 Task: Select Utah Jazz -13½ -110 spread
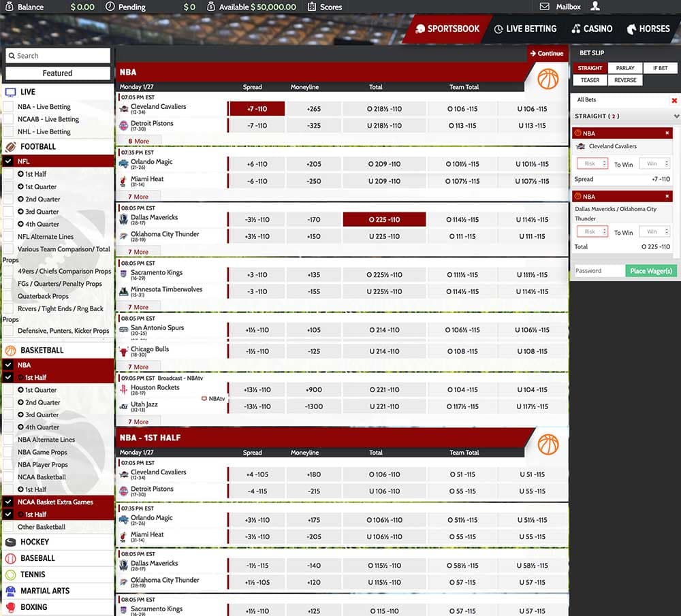pos(257,407)
